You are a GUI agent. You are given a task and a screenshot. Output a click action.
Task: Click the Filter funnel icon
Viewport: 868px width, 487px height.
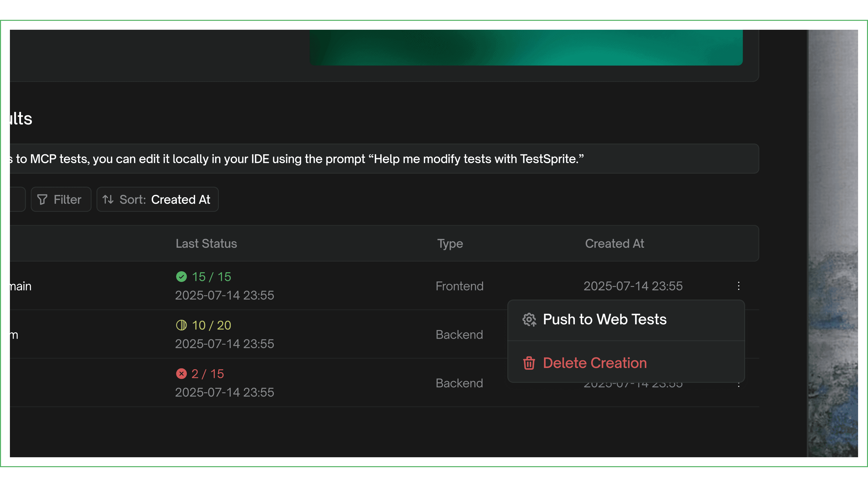point(42,200)
